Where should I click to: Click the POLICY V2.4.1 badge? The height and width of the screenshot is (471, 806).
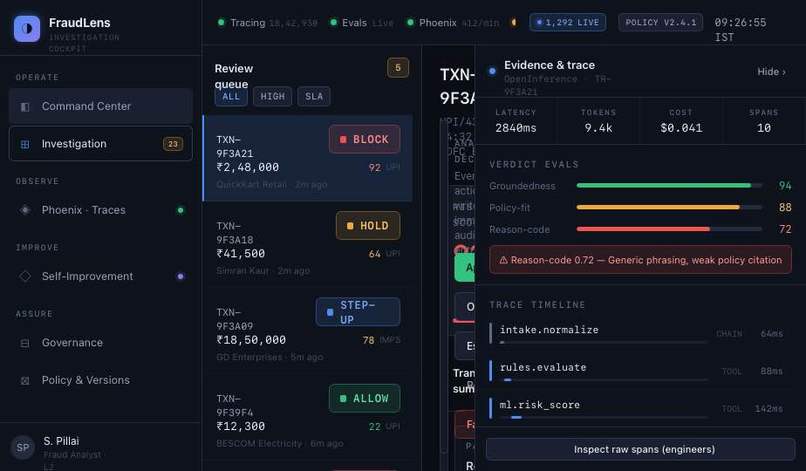pyautogui.click(x=661, y=23)
